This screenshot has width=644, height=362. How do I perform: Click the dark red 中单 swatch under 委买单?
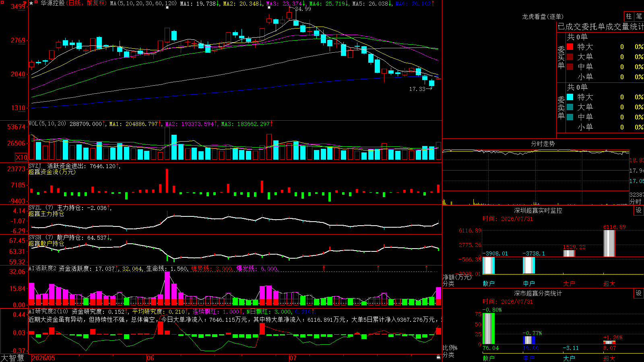570,67
